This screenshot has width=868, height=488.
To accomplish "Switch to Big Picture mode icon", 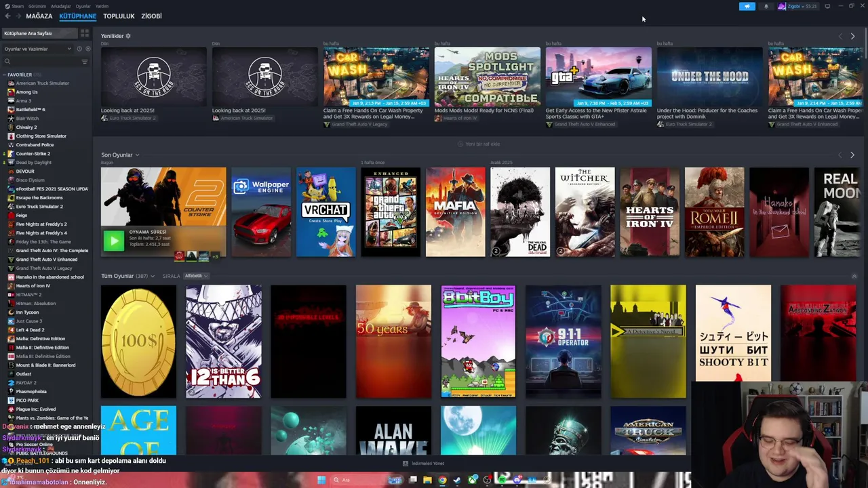I will pos(827,6).
